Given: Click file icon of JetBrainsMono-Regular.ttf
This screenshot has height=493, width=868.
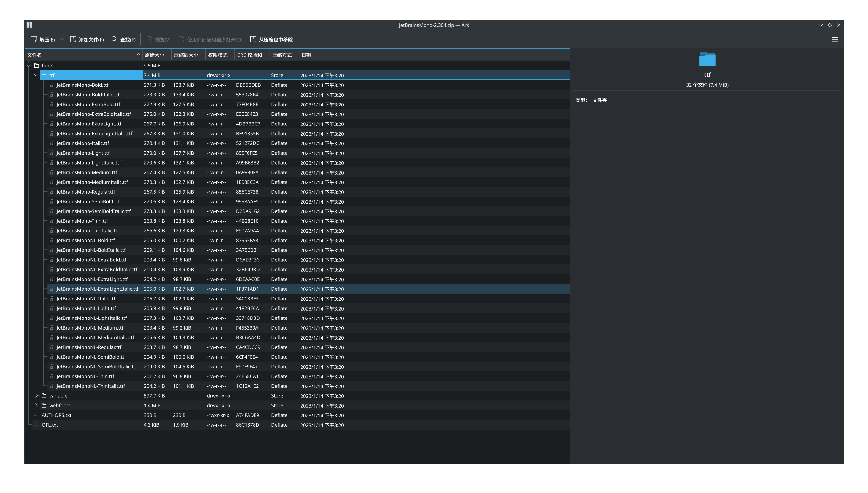Looking at the screenshot, I should tap(51, 192).
